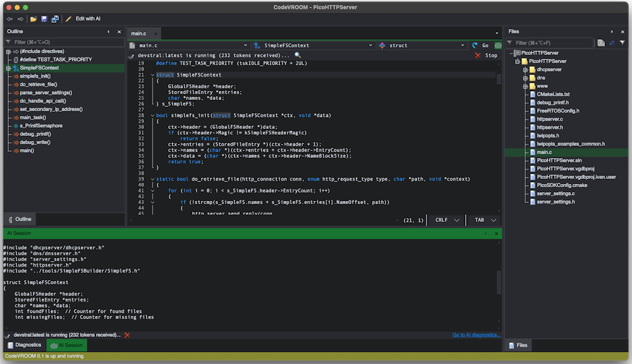
Task: Pin the Files panel
Action: tap(612, 32)
